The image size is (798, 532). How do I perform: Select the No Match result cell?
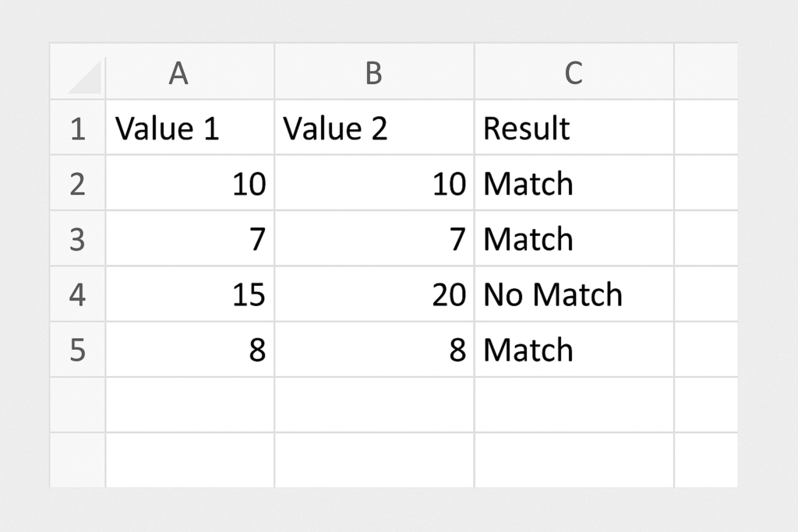coord(574,294)
